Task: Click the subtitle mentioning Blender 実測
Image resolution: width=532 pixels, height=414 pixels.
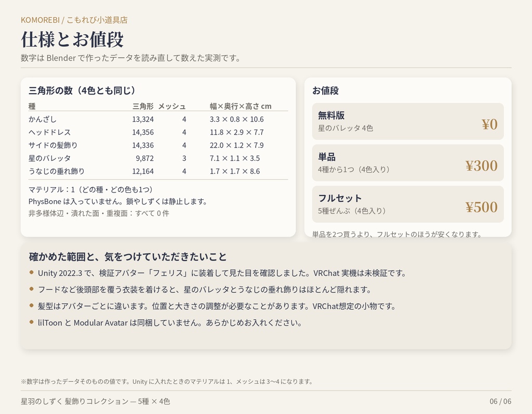Action: point(130,58)
